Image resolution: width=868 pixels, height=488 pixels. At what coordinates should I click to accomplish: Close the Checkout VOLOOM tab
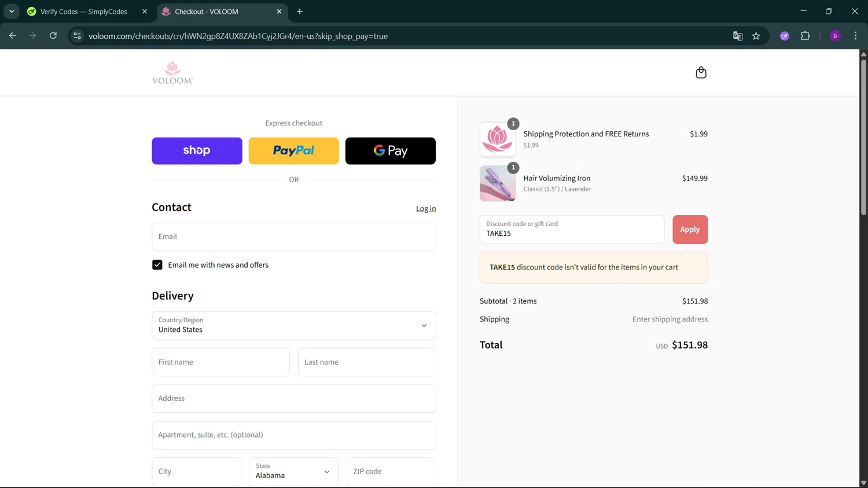279,12
